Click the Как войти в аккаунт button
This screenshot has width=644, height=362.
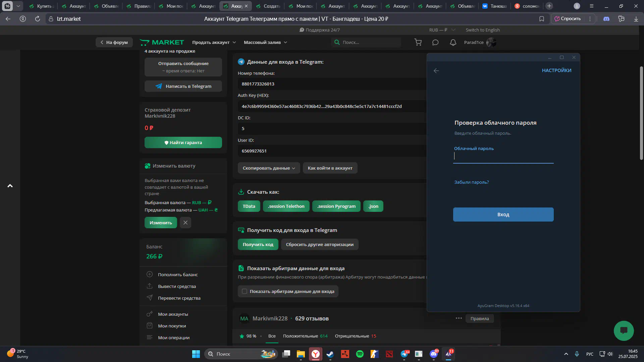pos(330,168)
